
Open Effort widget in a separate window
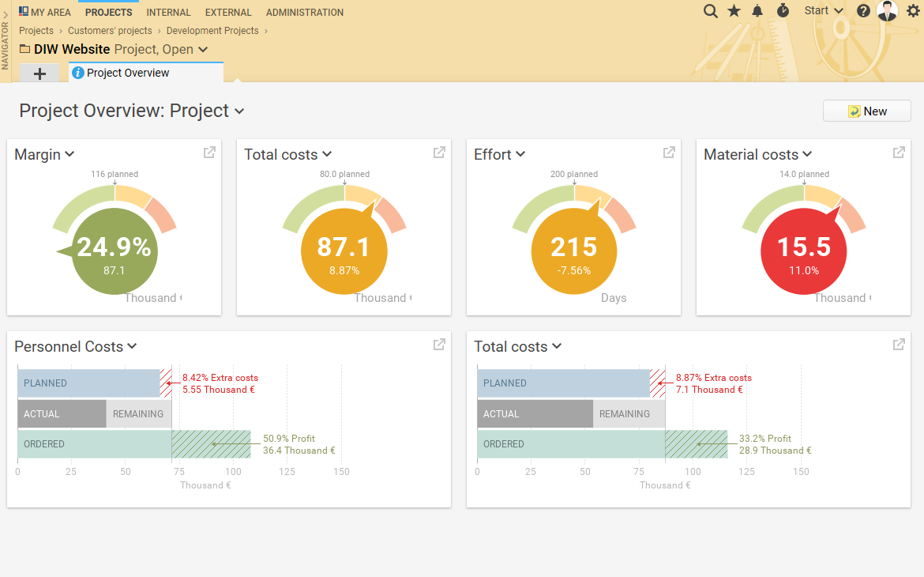pyautogui.click(x=667, y=152)
